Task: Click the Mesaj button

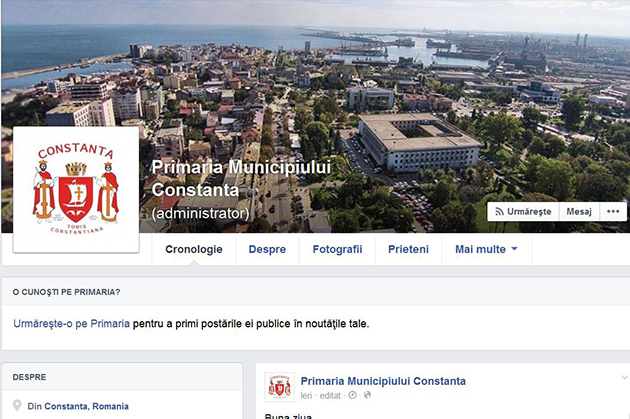Action: (579, 211)
